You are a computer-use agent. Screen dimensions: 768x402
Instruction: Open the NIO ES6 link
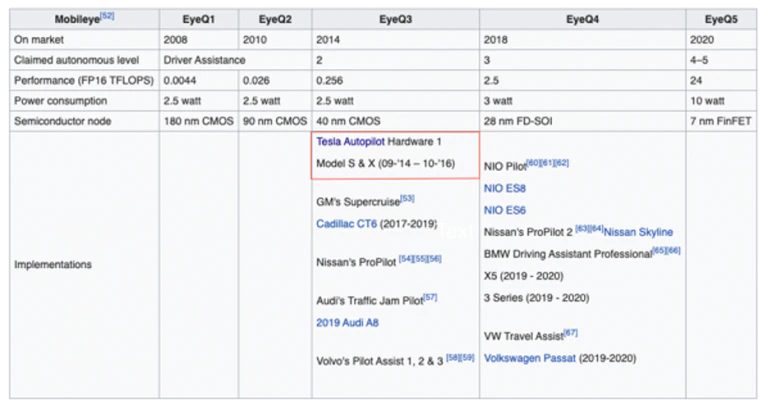pos(504,211)
